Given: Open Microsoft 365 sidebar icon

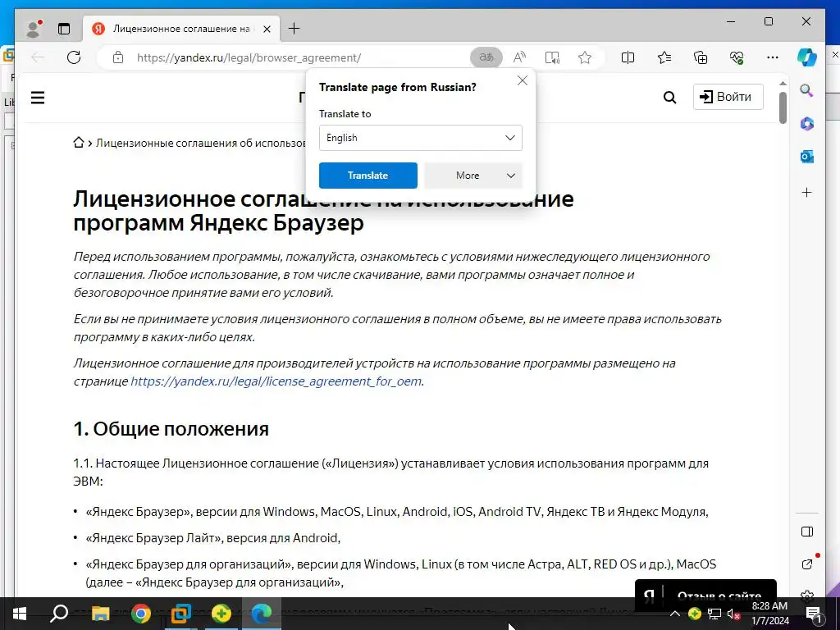Looking at the screenshot, I should [807, 124].
